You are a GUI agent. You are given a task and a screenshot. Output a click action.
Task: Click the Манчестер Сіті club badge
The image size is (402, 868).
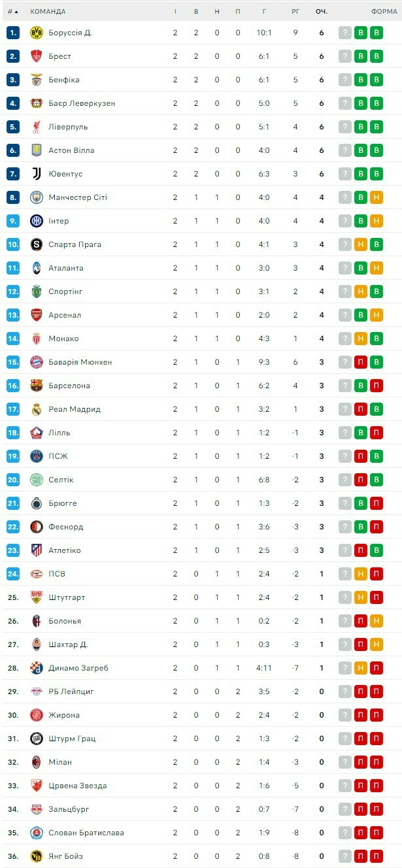tap(36, 197)
